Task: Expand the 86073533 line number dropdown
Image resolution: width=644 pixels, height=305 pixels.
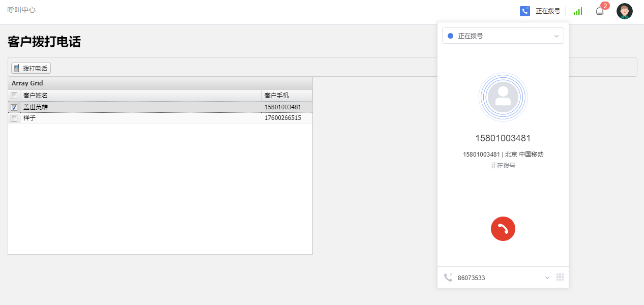Action: (x=547, y=278)
